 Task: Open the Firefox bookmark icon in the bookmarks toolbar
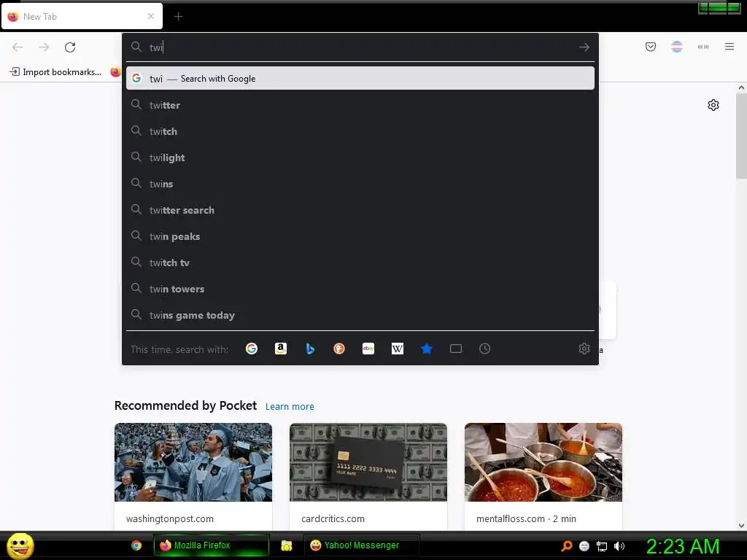116,72
